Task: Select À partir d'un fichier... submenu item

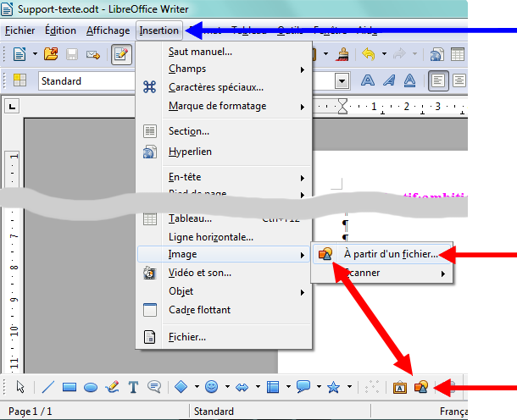Action: (x=381, y=254)
